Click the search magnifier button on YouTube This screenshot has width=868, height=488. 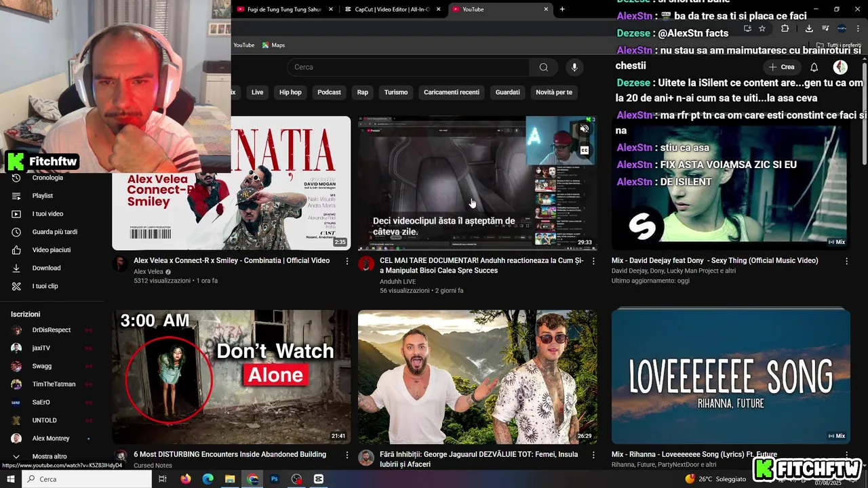(x=544, y=67)
